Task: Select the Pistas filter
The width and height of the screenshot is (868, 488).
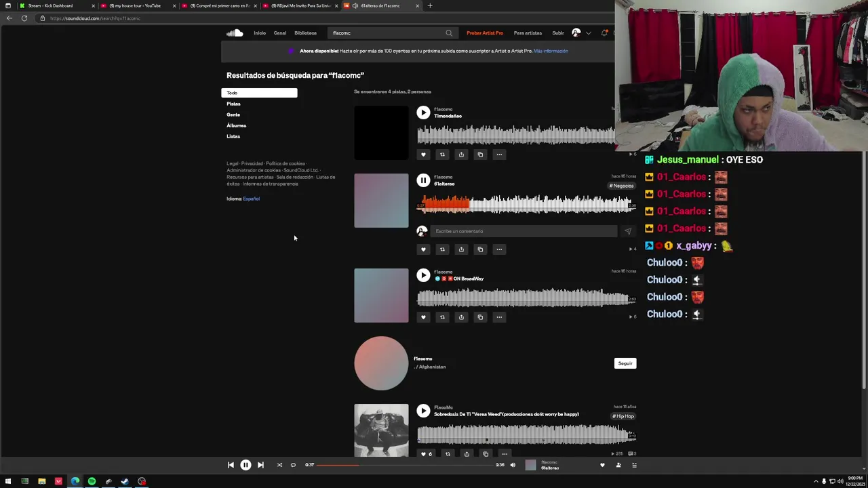Action: pyautogui.click(x=233, y=104)
